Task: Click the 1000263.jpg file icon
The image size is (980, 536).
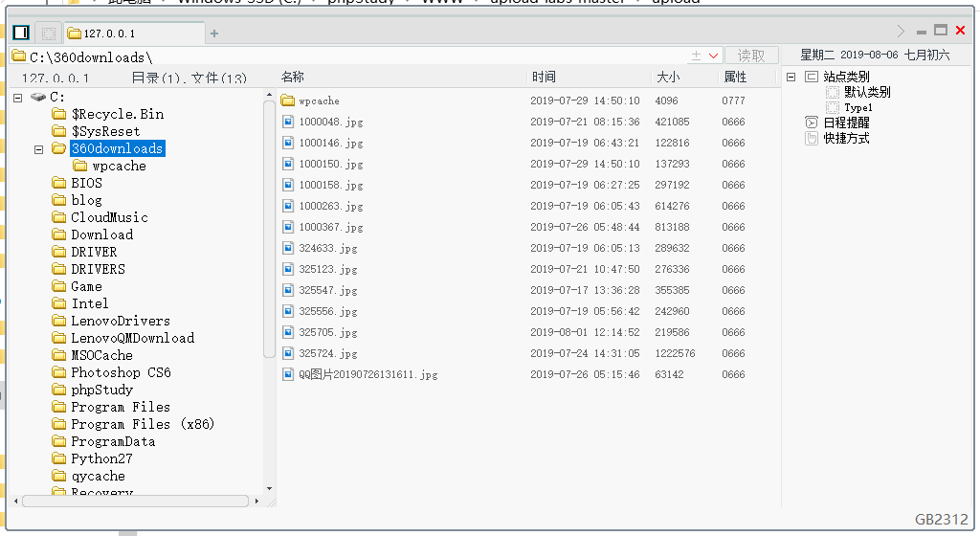Action: (x=288, y=206)
